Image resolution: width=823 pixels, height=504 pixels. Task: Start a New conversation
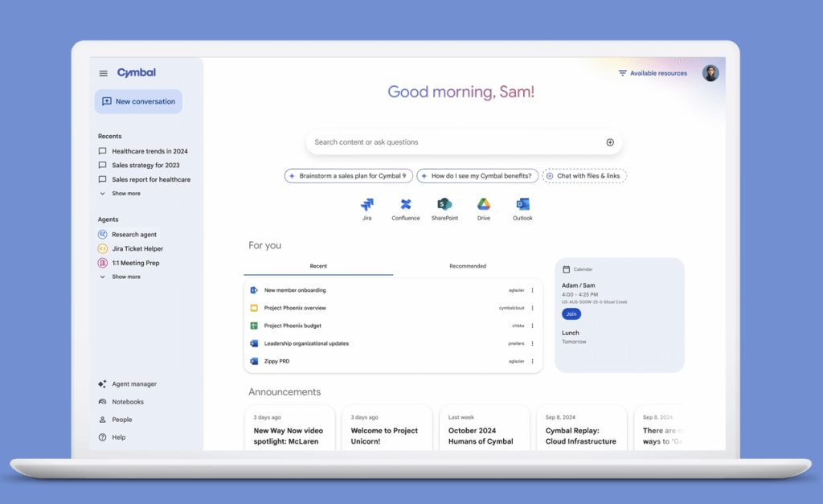(138, 101)
